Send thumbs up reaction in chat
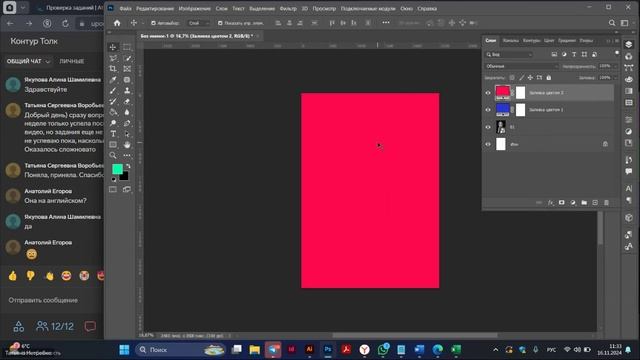 (13, 276)
